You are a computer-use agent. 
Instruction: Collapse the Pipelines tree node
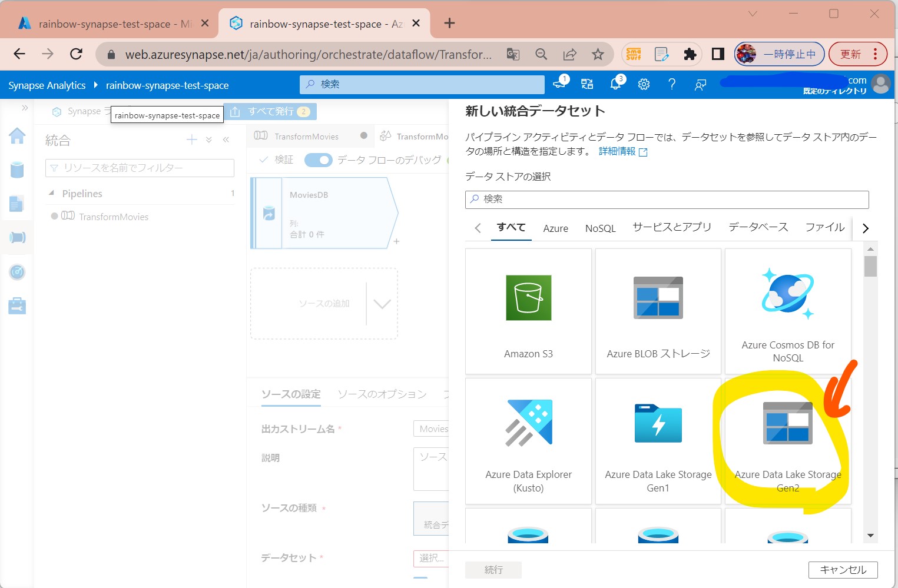click(x=51, y=193)
